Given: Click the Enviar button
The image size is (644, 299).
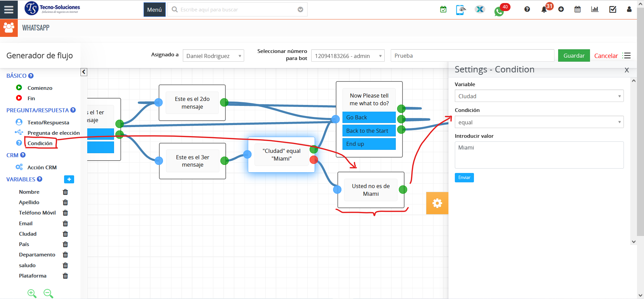Looking at the screenshot, I should [x=464, y=178].
